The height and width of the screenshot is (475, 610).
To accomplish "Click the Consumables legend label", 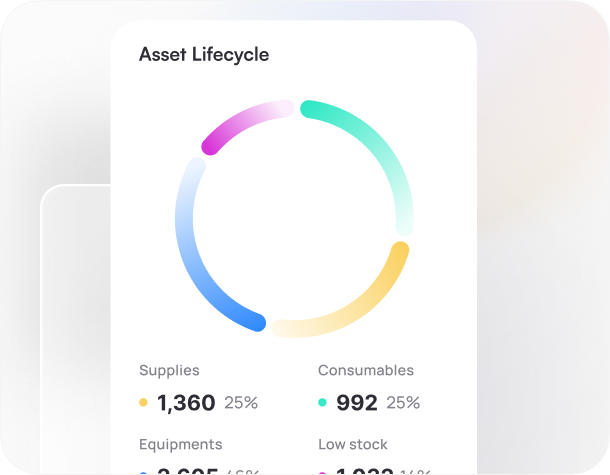I will point(365,370).
